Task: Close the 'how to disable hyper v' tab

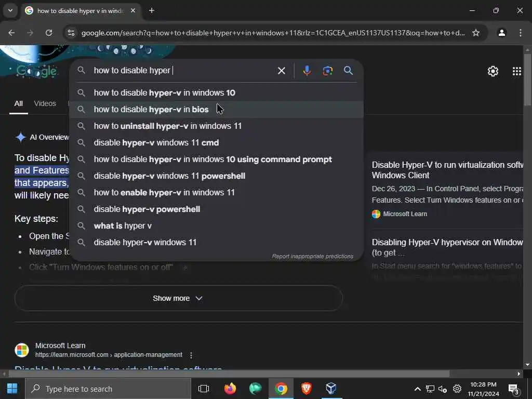Action: pos(133,10)
